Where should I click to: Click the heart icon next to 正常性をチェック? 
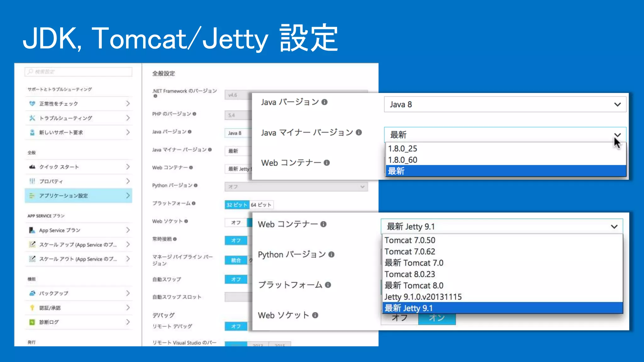(x=32, y=103)
